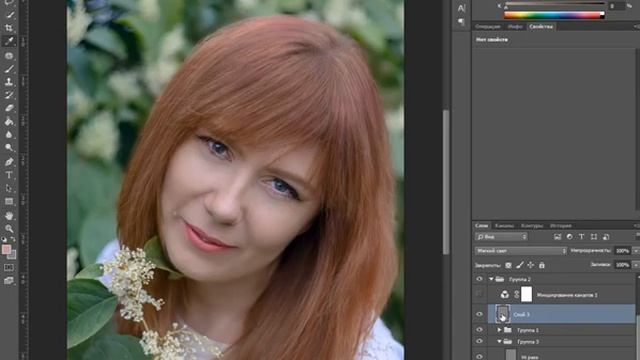Select the Blur tool
640x360 pixels.
[x=9, y=134]
